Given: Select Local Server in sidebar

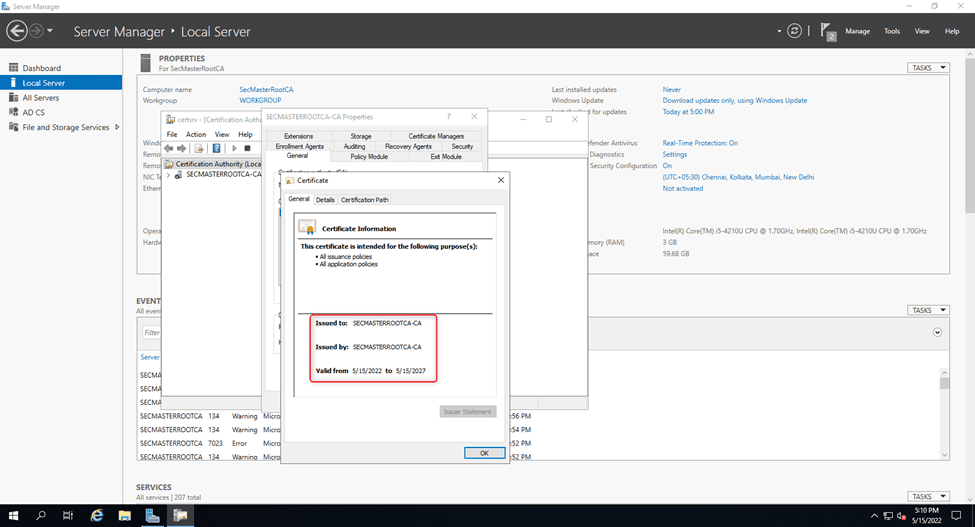Looking at the screenshot, I should pos(61,83).
